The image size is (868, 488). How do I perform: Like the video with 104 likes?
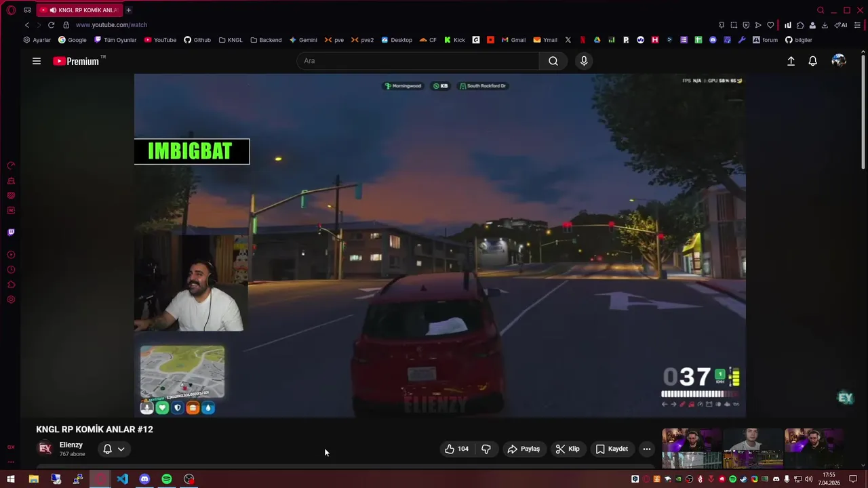(457, 449)
